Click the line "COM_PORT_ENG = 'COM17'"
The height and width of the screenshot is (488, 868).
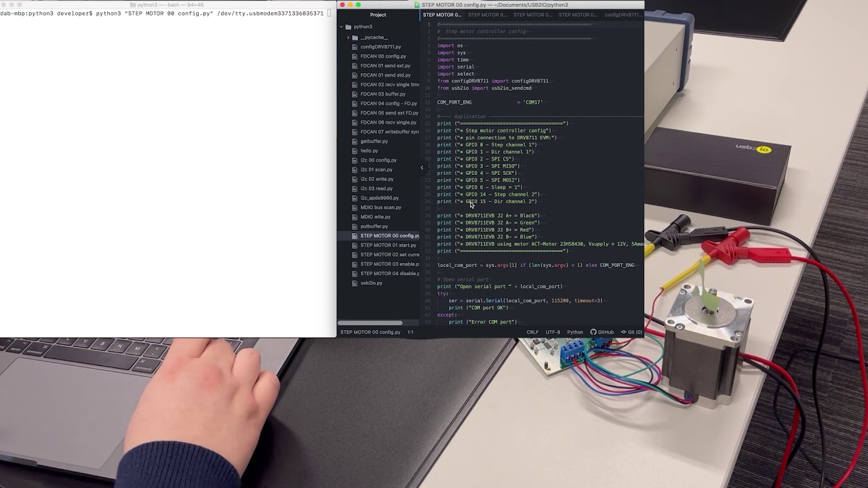point(490,102)
